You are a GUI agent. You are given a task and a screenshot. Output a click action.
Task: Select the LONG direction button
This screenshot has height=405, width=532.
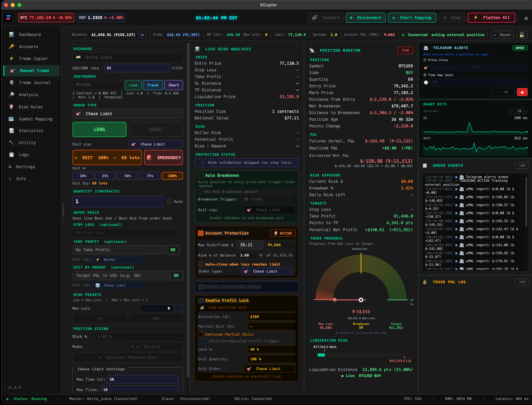coord(100,129)
